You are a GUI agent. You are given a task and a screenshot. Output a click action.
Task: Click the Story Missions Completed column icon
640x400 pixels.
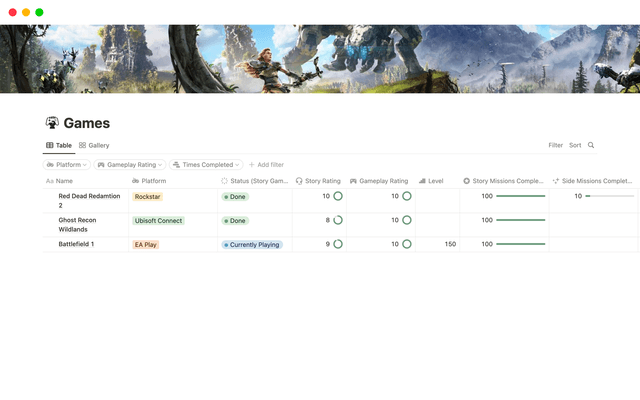click(x=466, y=181)
